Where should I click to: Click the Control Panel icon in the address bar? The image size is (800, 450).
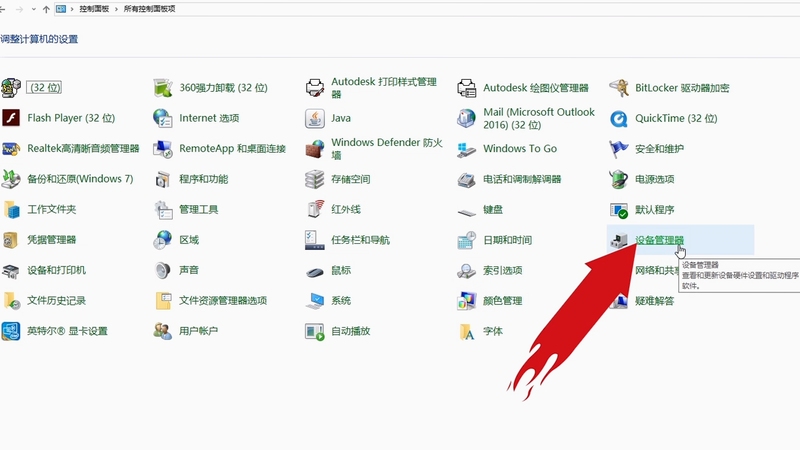61,9
